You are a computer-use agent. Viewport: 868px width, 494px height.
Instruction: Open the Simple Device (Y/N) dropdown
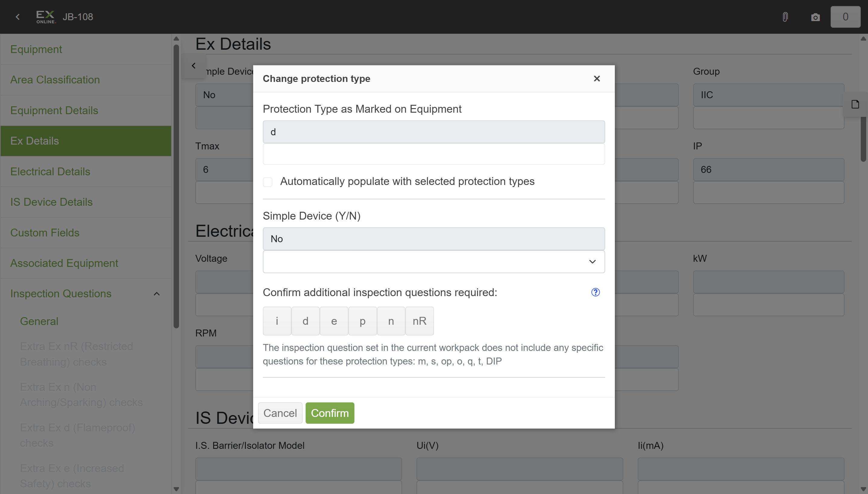point(434,261)
